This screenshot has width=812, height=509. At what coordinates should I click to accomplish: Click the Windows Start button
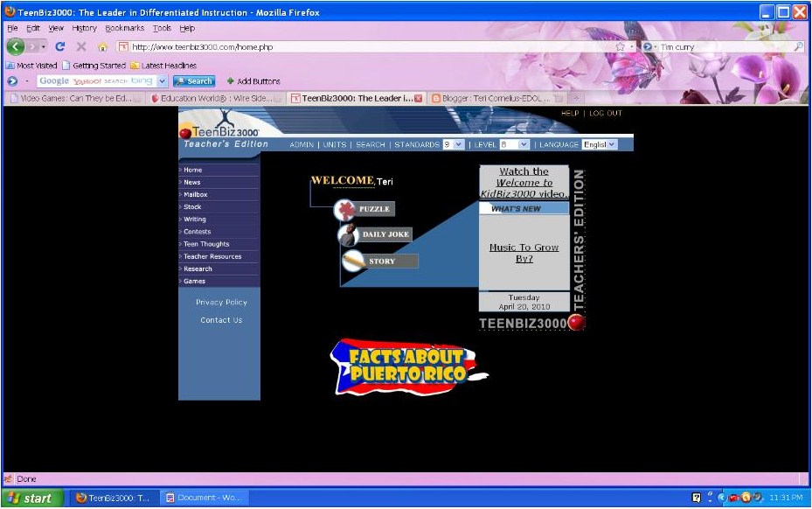click(32, 499)
